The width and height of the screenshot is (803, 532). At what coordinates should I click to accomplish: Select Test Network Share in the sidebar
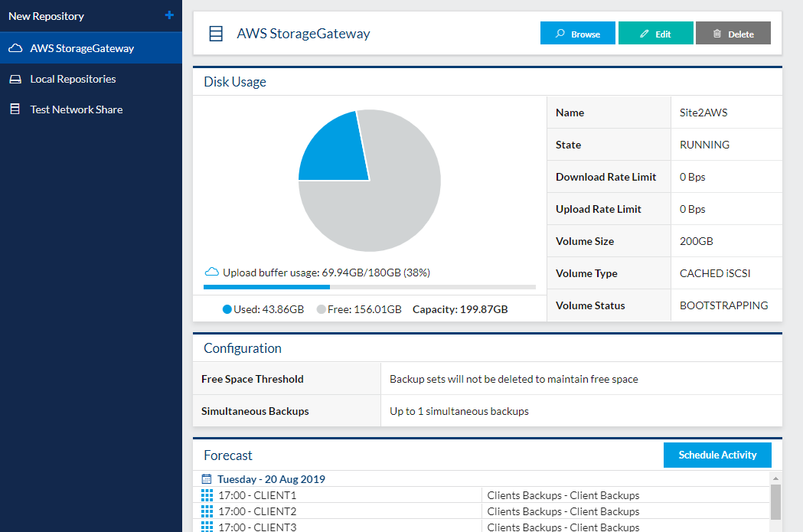pyautogui.click(x=76, y=109)
